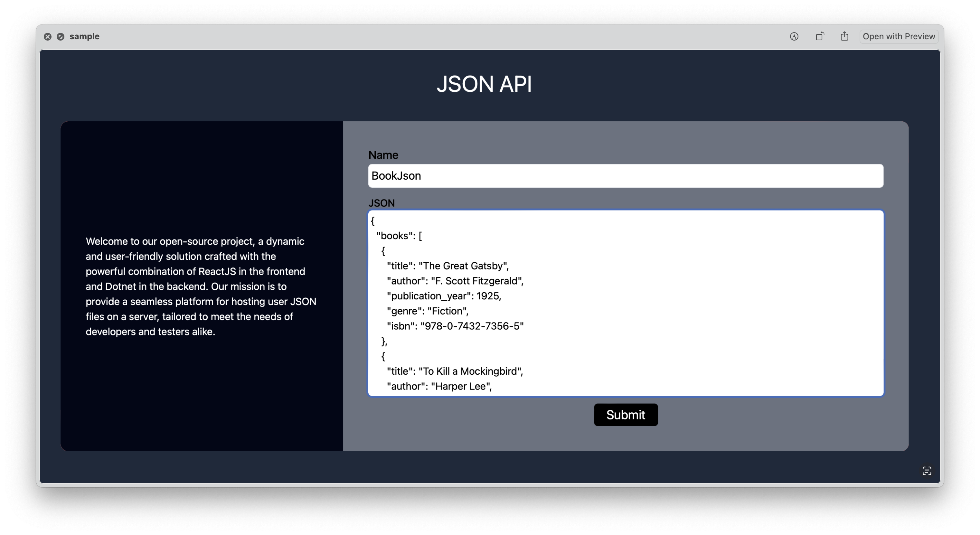Toggle the Live Text icon at bottom-right
Viewport: 980px width, 535px height.
click(927, 471)
